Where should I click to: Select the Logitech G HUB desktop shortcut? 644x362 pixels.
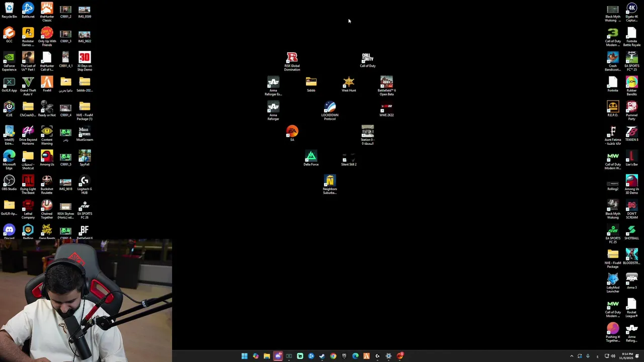tap(85, 185)
